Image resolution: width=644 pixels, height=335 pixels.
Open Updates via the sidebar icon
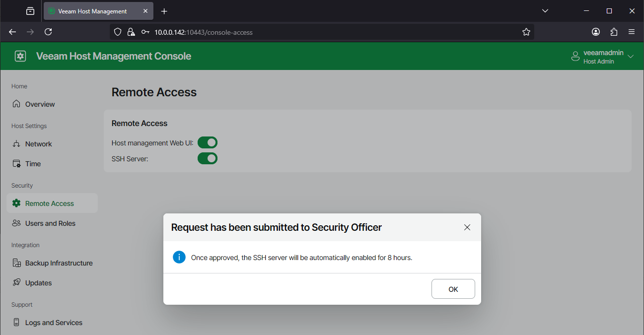(x=16, y=282)
